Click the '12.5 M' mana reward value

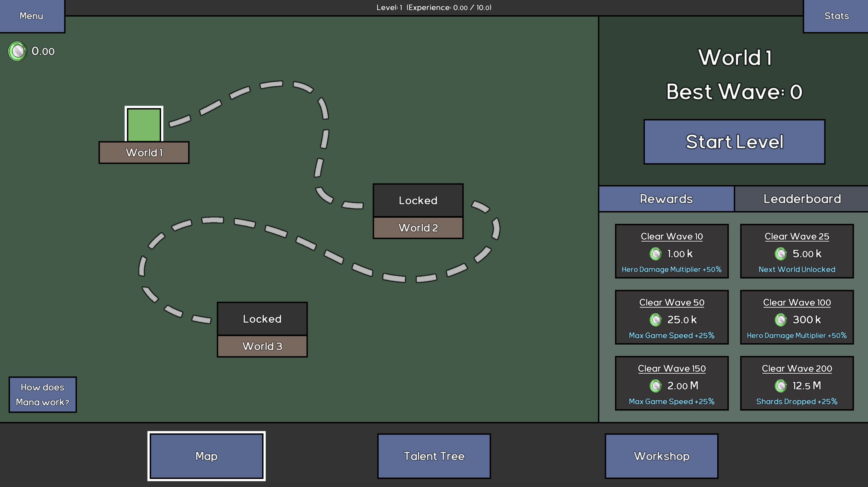tap(807, 386)
